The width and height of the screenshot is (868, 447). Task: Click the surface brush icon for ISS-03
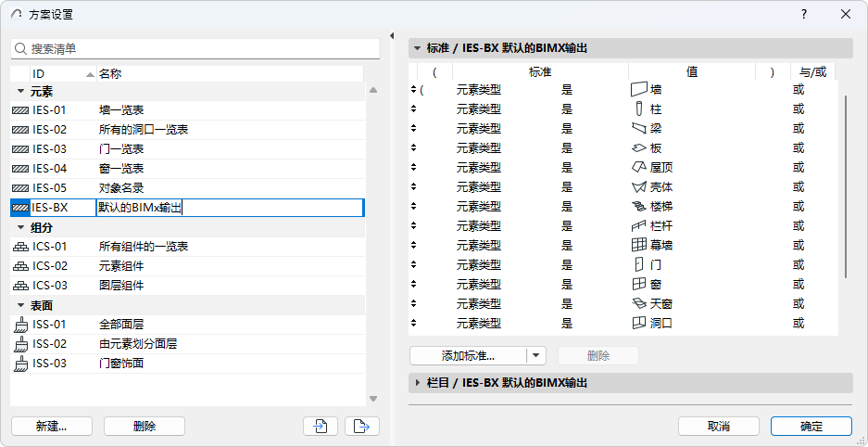tap(20, 364)
